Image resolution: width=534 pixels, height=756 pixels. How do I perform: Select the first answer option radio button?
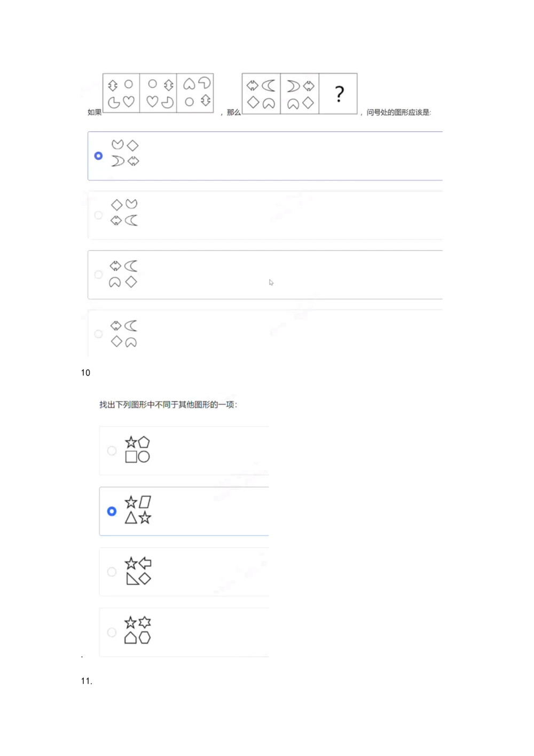(x=98, y=155)
